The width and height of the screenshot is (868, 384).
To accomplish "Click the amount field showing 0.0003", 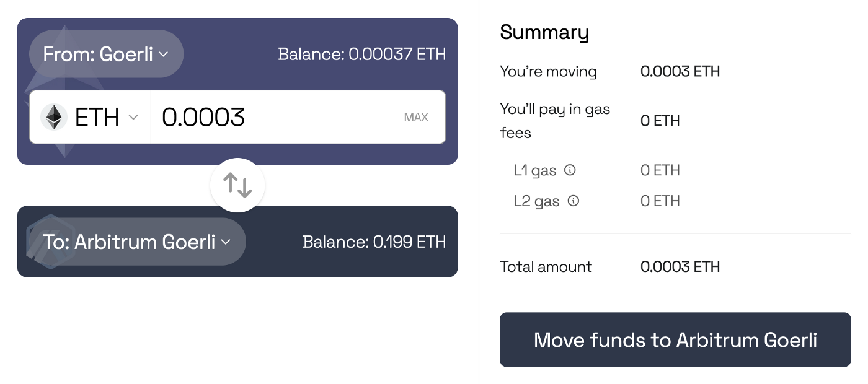I will pos(298,117).
